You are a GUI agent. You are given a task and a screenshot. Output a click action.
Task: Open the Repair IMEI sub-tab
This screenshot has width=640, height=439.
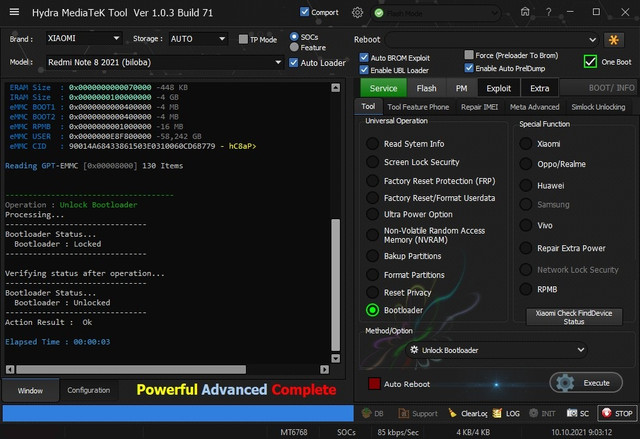481,107
